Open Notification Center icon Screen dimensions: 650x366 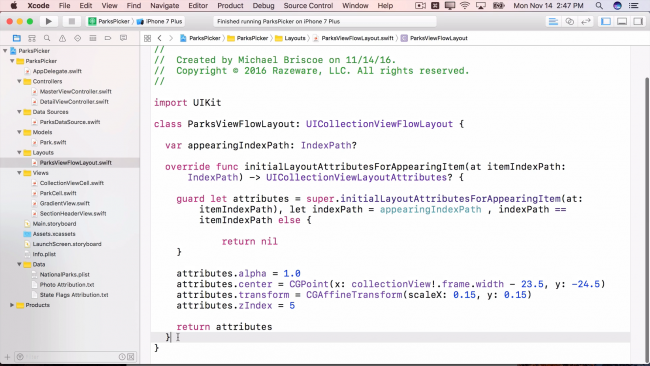[x=633, y=5]
